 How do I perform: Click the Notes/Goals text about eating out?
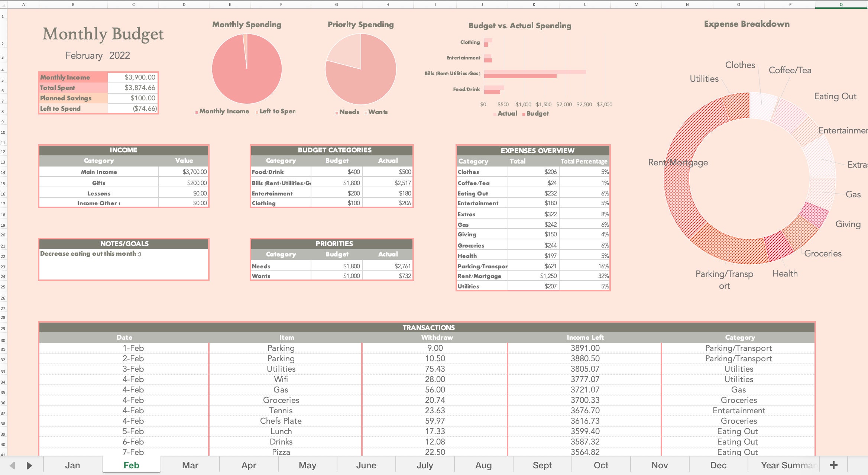pos(90,254)
